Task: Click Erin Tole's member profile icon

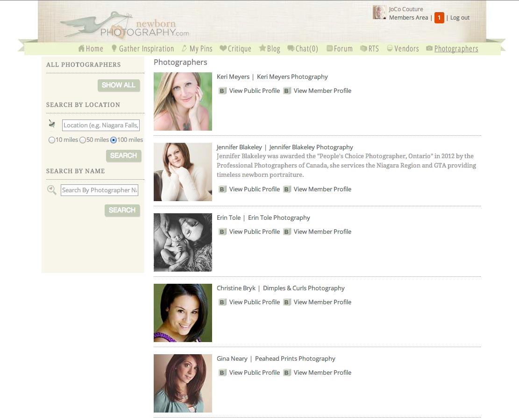Action: [287, 232]
